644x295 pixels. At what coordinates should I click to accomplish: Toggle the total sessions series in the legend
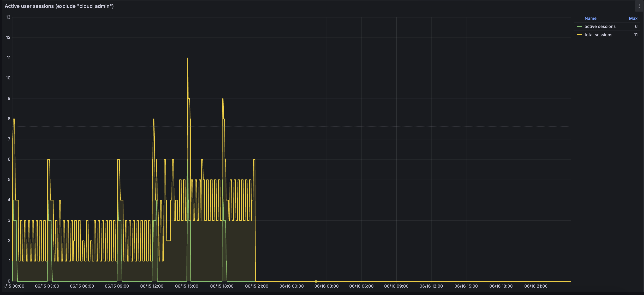[598, 35]
